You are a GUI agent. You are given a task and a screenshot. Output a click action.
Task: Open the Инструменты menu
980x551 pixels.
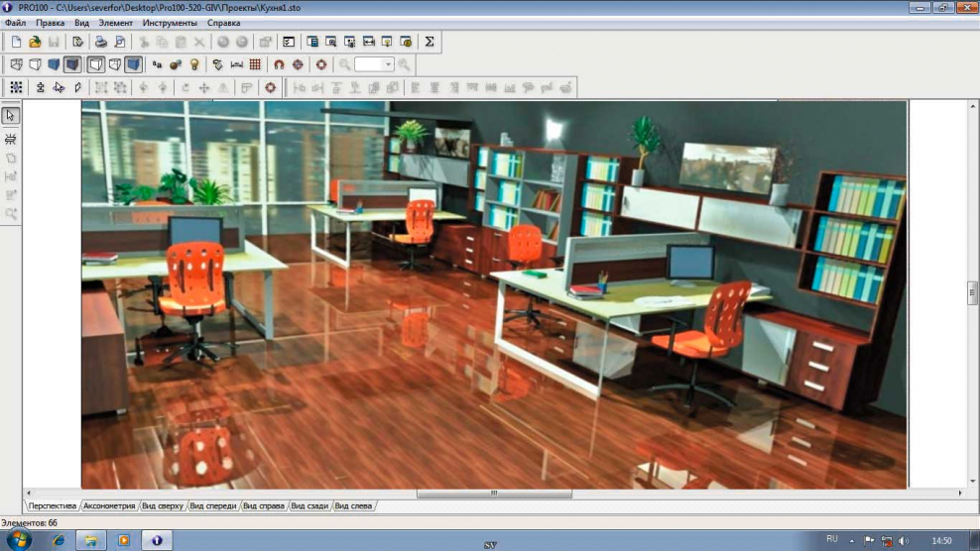(170, 23)
